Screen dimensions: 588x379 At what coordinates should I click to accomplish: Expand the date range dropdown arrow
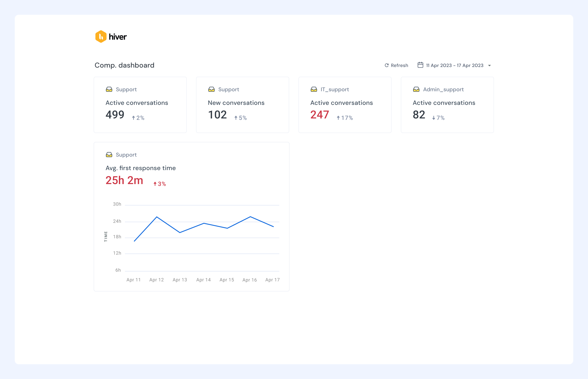coord(489,65)
